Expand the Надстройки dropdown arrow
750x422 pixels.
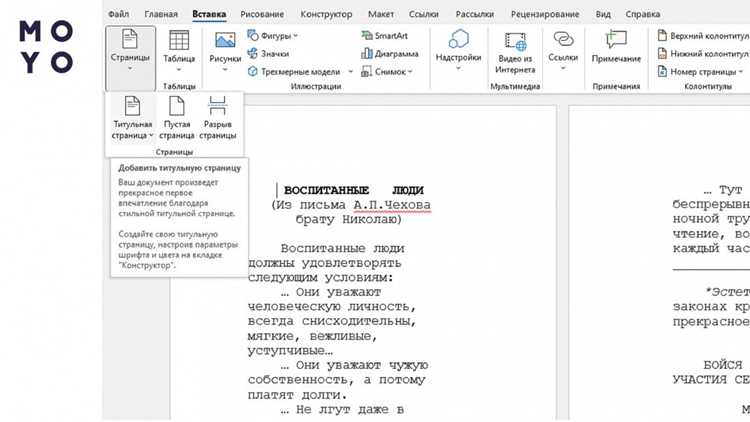point(458,68)
